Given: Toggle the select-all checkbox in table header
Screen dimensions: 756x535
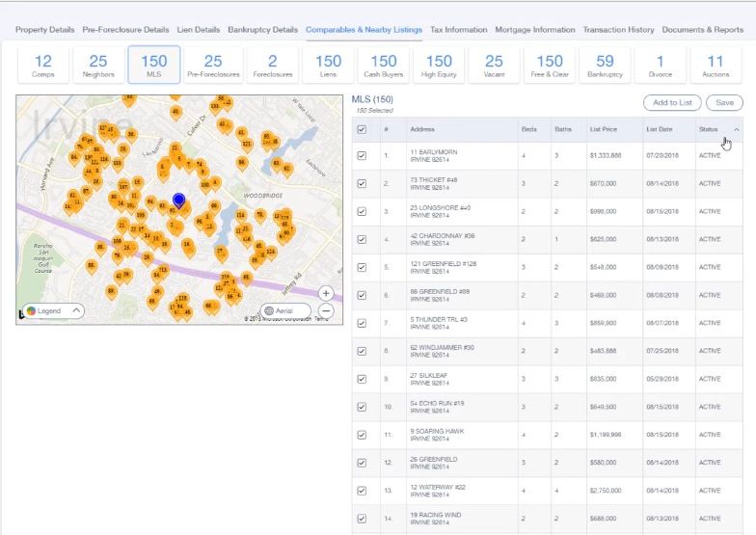Looking at the screenshot, I should pos(362,129).
